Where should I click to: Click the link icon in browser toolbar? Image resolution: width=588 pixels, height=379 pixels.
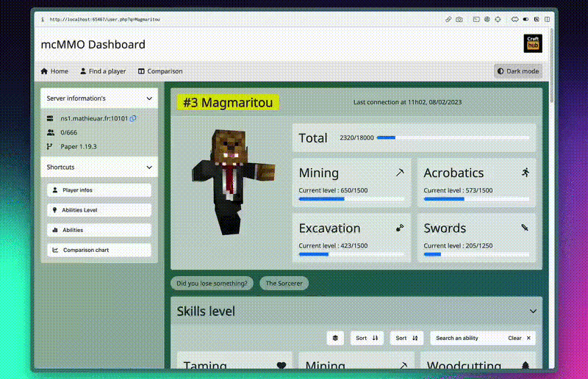point(448,19)
